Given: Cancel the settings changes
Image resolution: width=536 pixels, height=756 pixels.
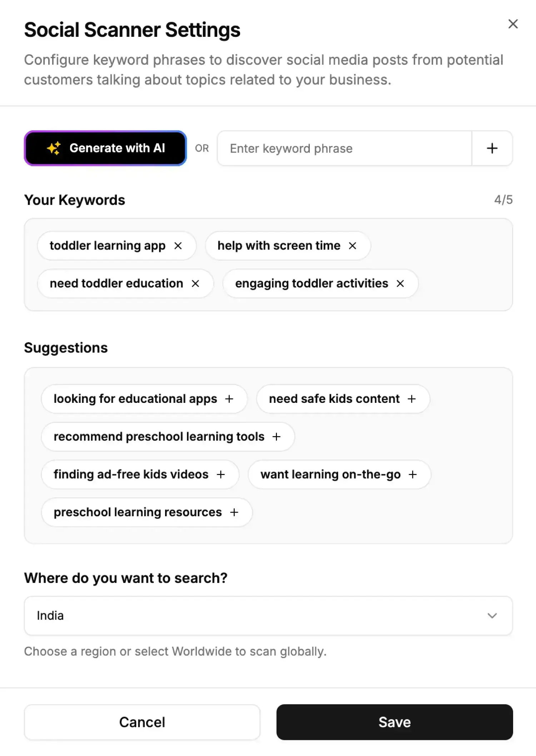Looking at the screenshot, I should (142, 722).
